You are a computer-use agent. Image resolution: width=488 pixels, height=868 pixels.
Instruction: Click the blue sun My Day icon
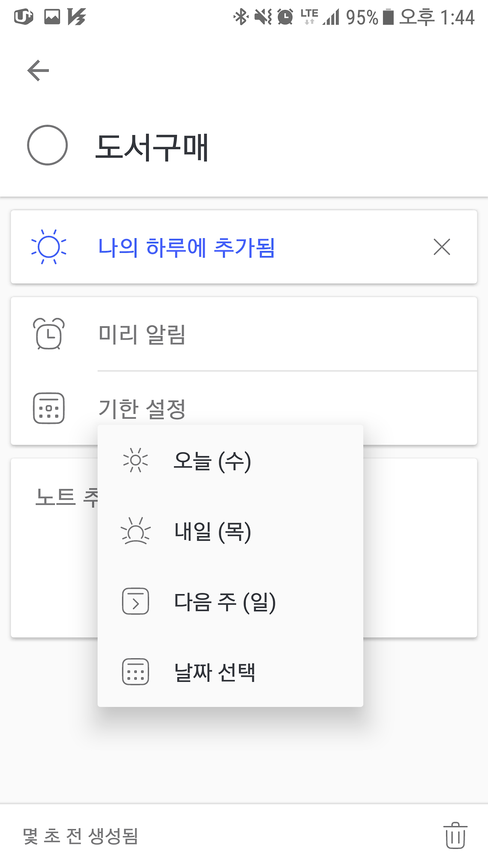pyautogui.click(x=49, y=247)
